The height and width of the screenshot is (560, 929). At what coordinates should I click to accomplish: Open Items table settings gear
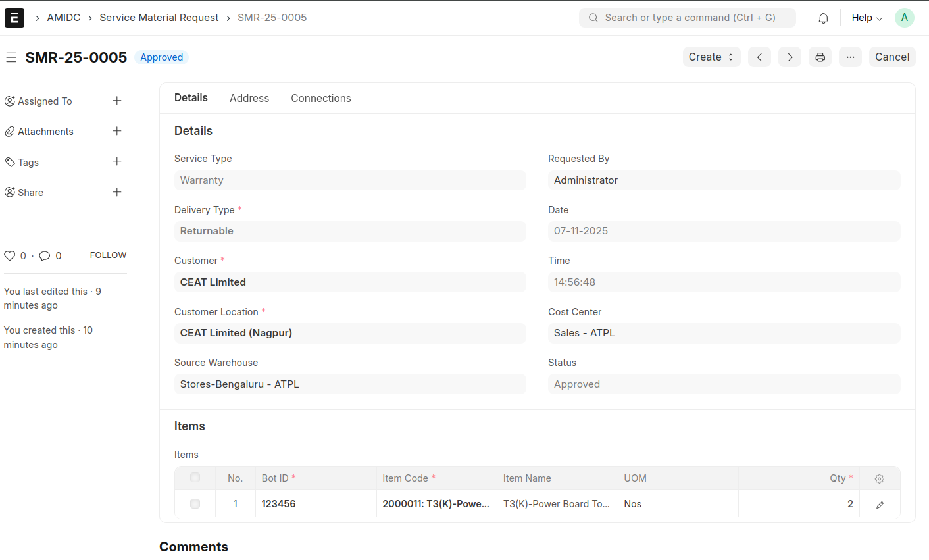[x=879, y=478]
